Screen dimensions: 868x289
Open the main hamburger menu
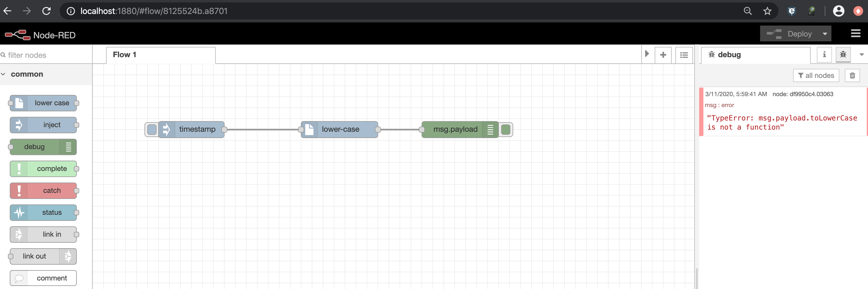point(855,34)
